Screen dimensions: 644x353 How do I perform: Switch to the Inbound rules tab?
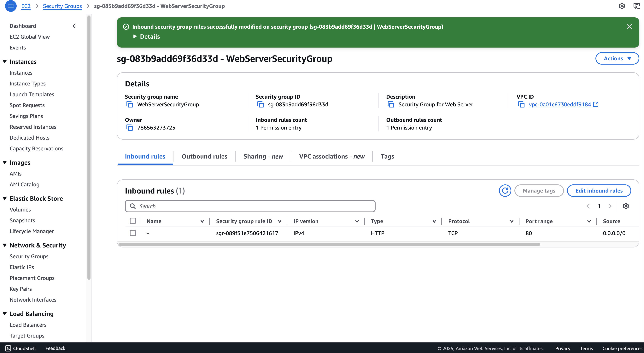pyautogui.click(x=145, y=156)
